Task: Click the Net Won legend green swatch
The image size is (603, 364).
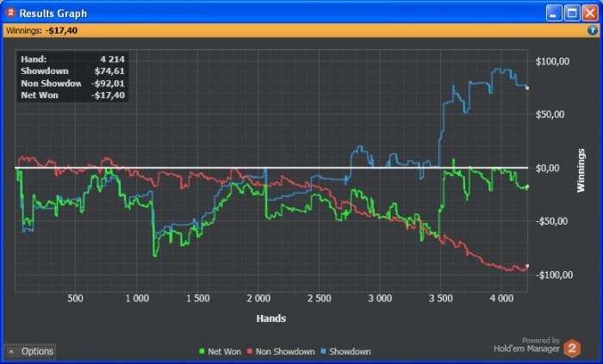Action: [202, 351]
